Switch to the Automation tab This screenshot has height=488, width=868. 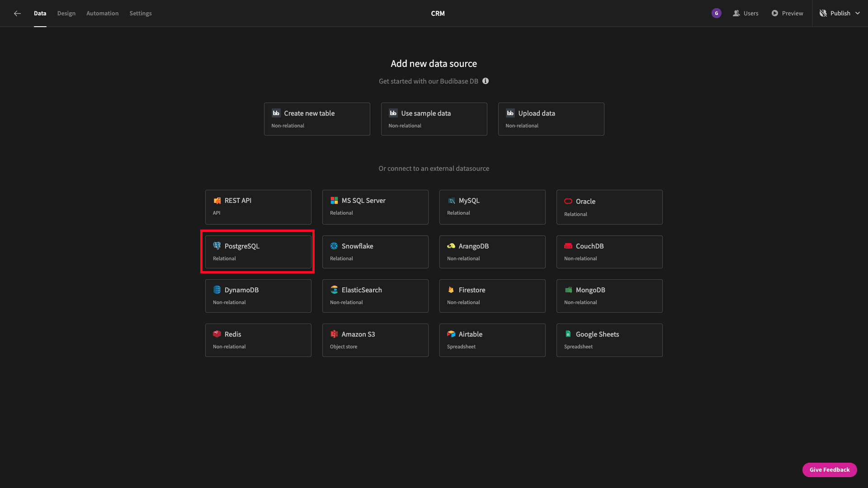coord(102,13)
